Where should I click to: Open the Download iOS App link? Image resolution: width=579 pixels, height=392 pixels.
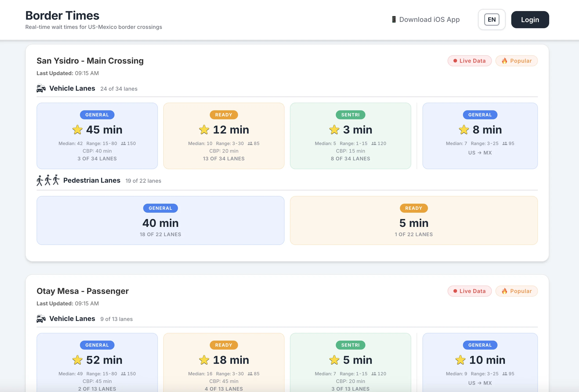pyautogui.click(x=429, y=19)
